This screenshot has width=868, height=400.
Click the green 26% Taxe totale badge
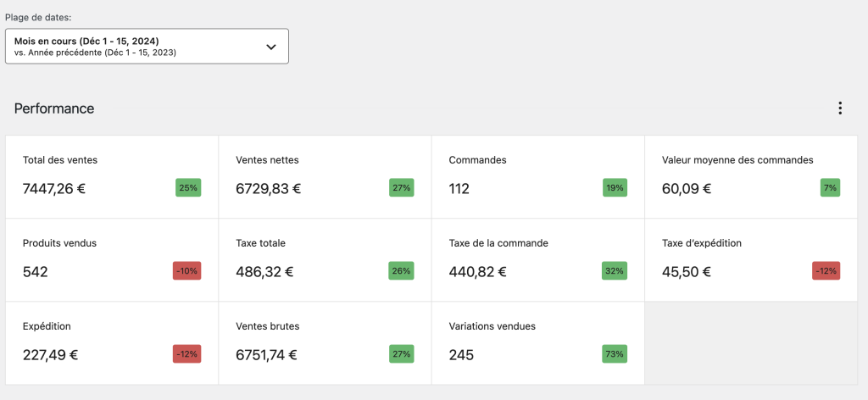click(x=401, y=271)
